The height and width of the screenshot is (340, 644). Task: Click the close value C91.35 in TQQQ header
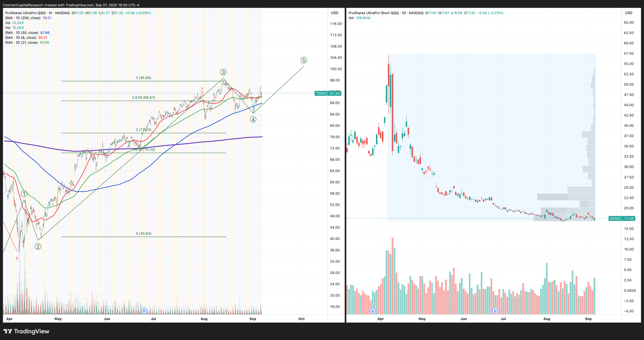(117, 13)
